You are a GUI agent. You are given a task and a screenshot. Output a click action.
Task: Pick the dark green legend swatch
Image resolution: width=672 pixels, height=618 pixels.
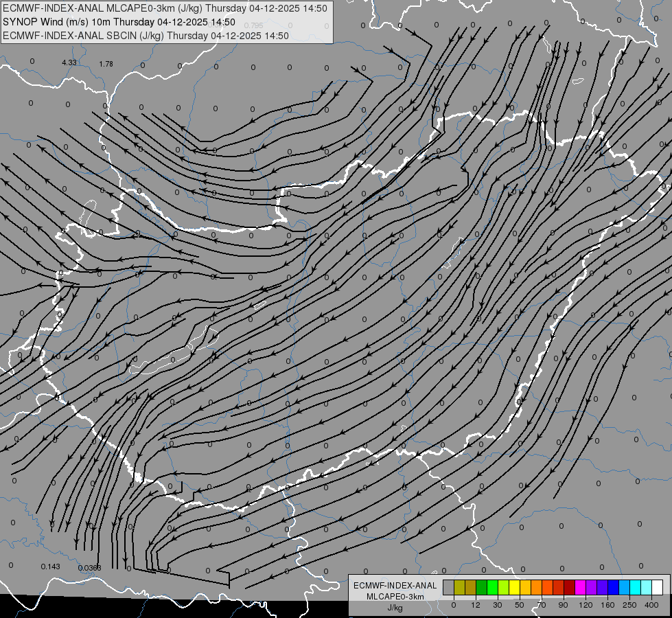482,587
